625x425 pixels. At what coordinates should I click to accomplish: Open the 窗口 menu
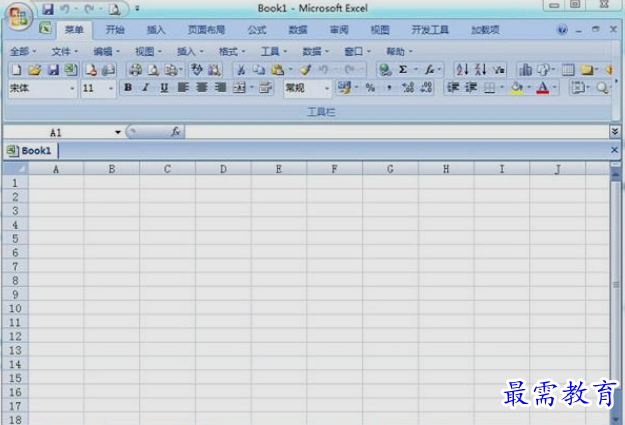click(x=357, y=51)
